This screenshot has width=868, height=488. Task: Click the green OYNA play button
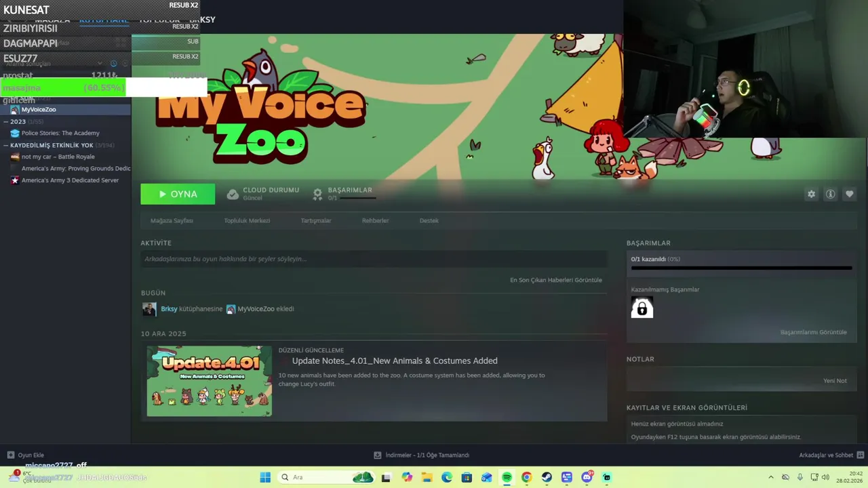[x=178, y=194]
